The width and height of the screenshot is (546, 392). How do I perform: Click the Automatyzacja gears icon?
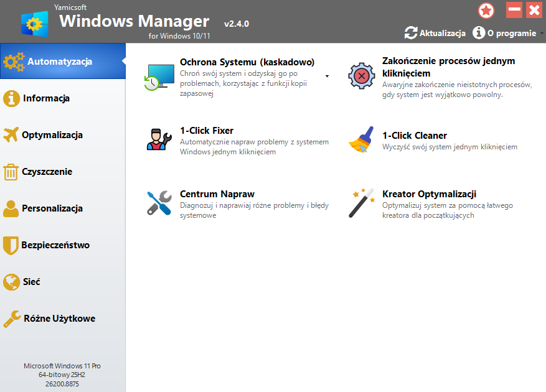pyautogui.click(x=14, y=62)
